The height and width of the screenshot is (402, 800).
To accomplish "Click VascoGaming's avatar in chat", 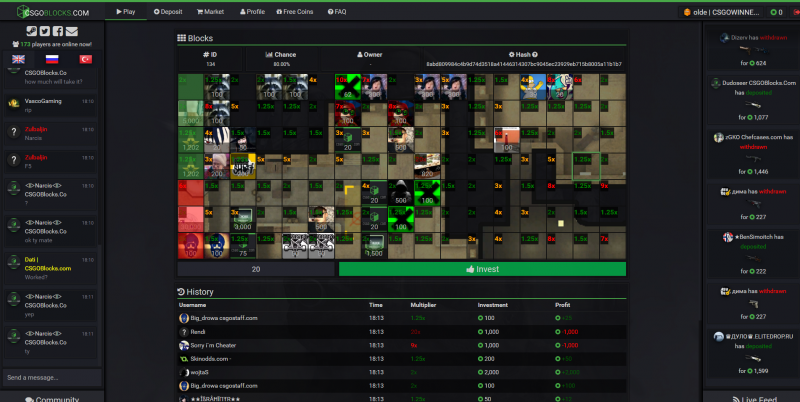I will click(14, 104).
